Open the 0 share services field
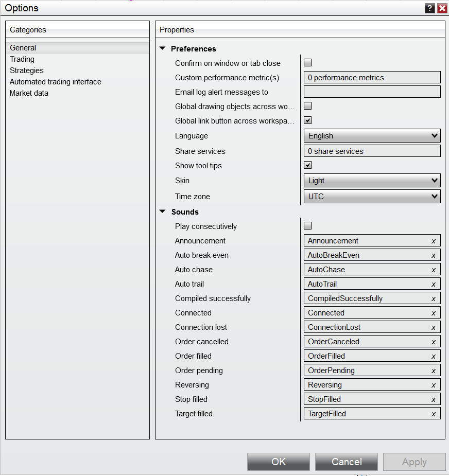Viewport: 449px width, 476px height. pyautogui.click(x=372, y=151)
